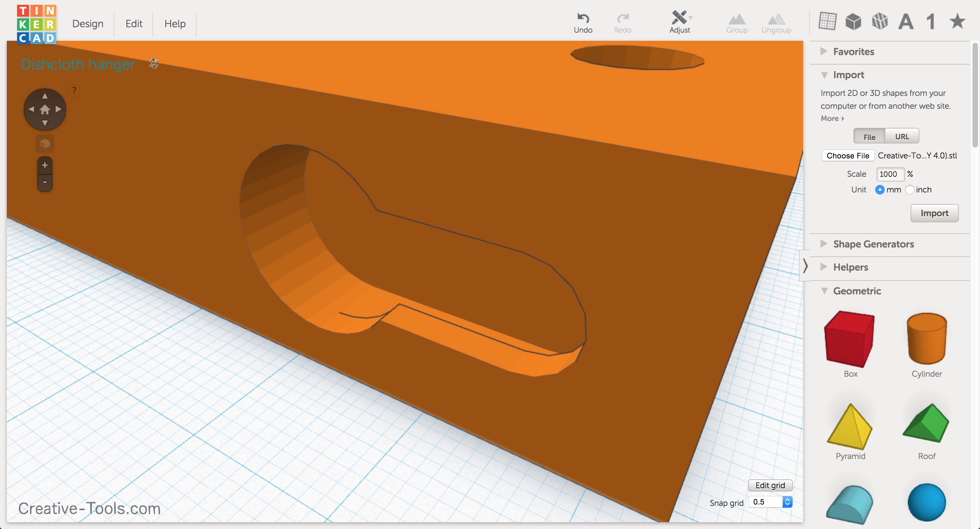Rotate view up with top arrow
This screenshot has height=529, width=980.
coord(45,96)
